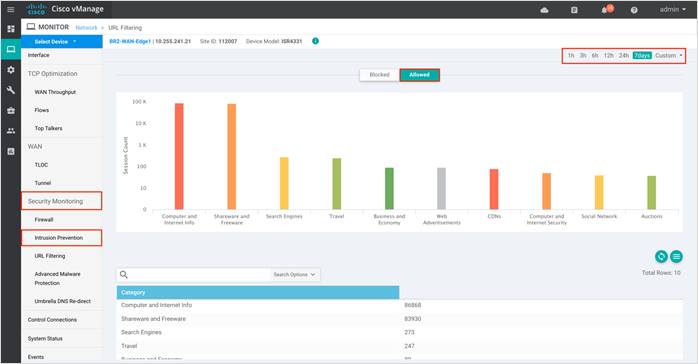Select the Search Engines table row

(x=399, y=332)
